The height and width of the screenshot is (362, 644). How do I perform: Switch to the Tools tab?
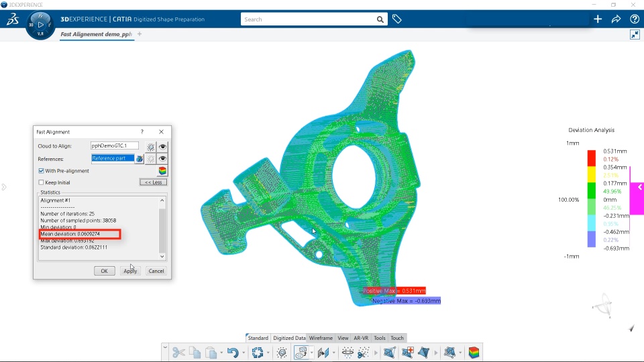pos(380,338)
